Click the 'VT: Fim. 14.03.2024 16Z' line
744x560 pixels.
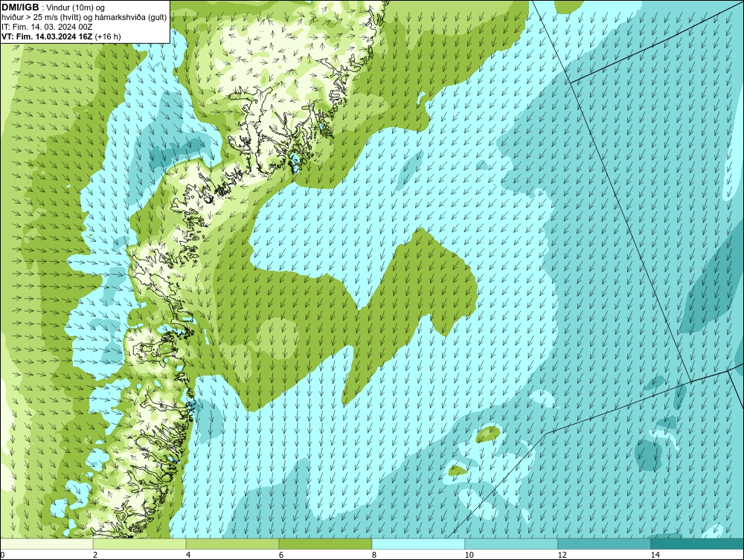(61, 36)
